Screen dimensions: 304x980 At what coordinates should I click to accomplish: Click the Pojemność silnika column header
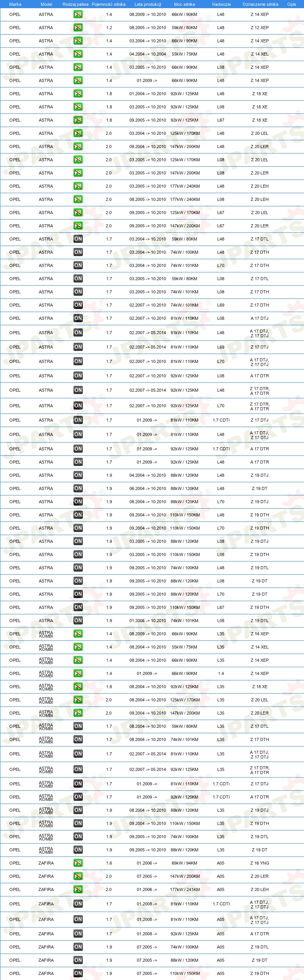108,4
